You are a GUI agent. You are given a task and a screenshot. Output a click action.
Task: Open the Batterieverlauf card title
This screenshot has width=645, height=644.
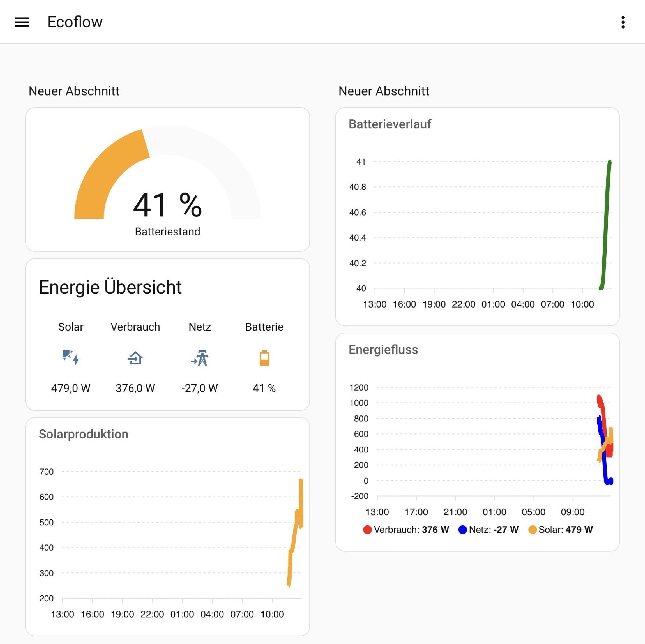(390, 124)
